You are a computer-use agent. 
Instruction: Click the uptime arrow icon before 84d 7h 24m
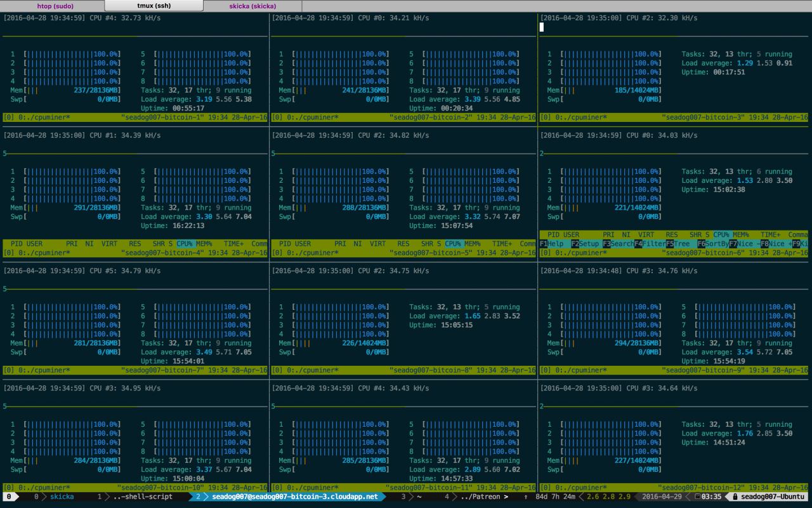(526, 497)
